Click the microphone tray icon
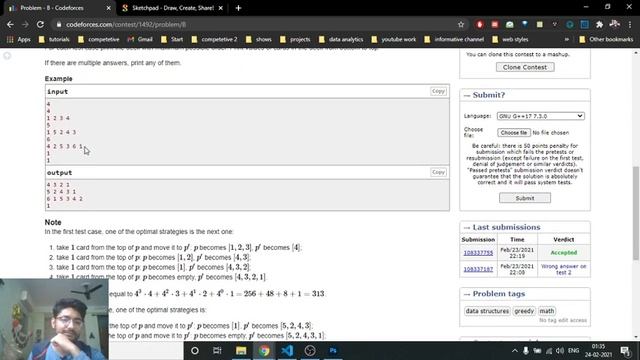This screenshot has height=360, width=640. pos(526,351)
